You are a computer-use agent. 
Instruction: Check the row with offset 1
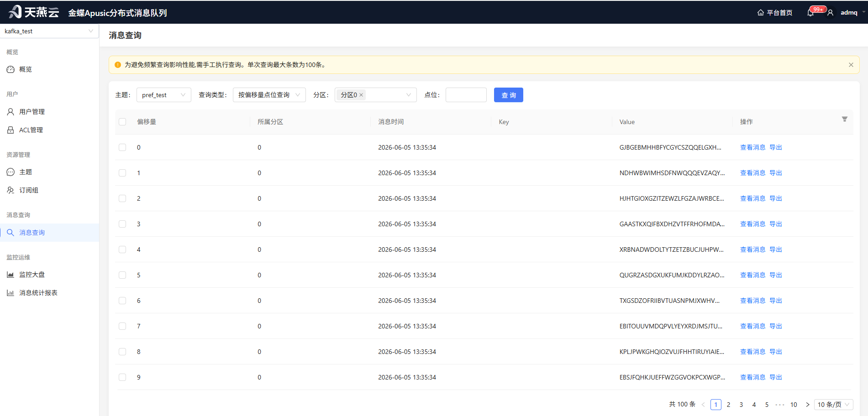tap(122, 173)
